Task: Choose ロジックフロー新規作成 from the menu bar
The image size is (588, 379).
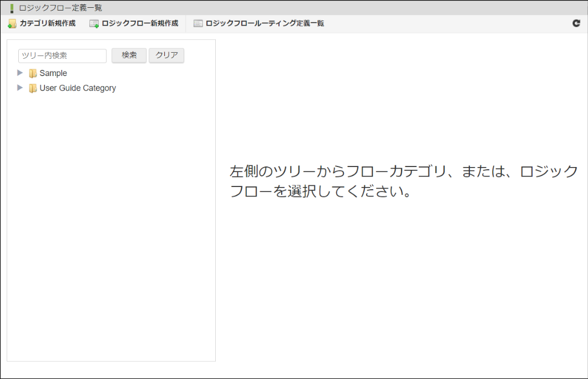Action: pos(138,23)
